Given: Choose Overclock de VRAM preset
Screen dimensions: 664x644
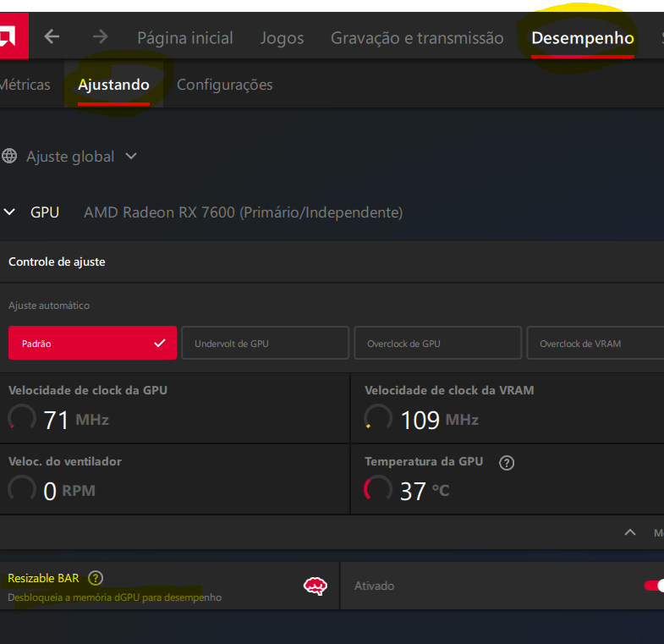Looking at the screenshot, I should pos(595,343).
